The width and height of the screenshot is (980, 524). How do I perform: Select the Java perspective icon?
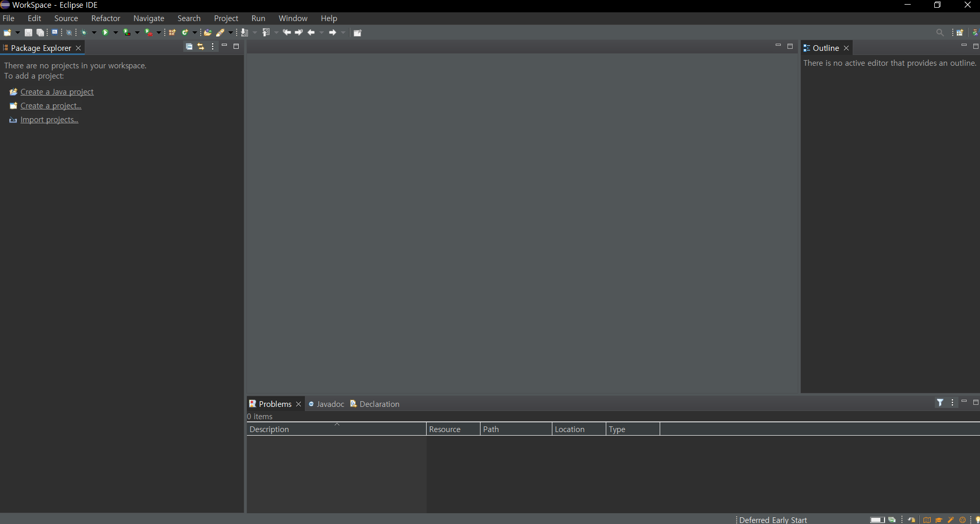tap(975, 32)
